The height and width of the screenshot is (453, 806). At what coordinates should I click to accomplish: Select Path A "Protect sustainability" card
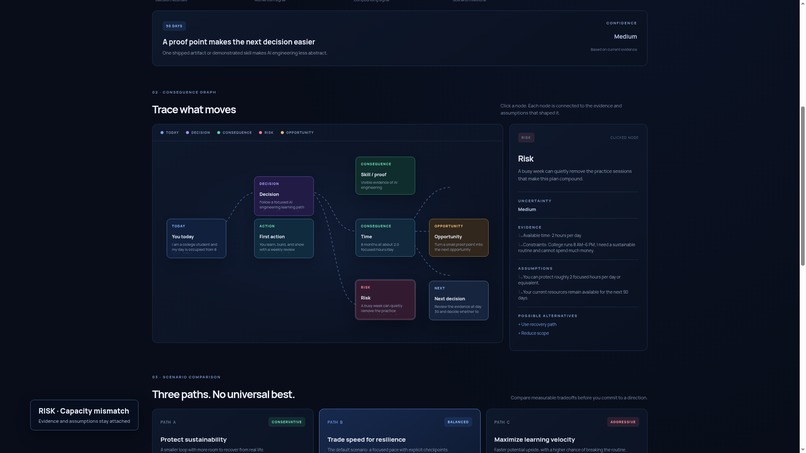pos(232,431)
